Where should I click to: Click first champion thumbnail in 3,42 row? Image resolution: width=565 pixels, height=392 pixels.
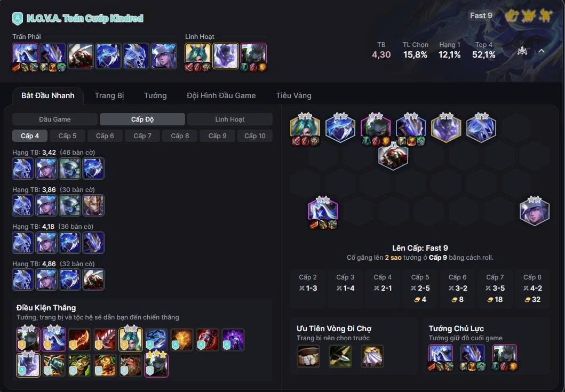pyautogui.click(x=23, y=168)
